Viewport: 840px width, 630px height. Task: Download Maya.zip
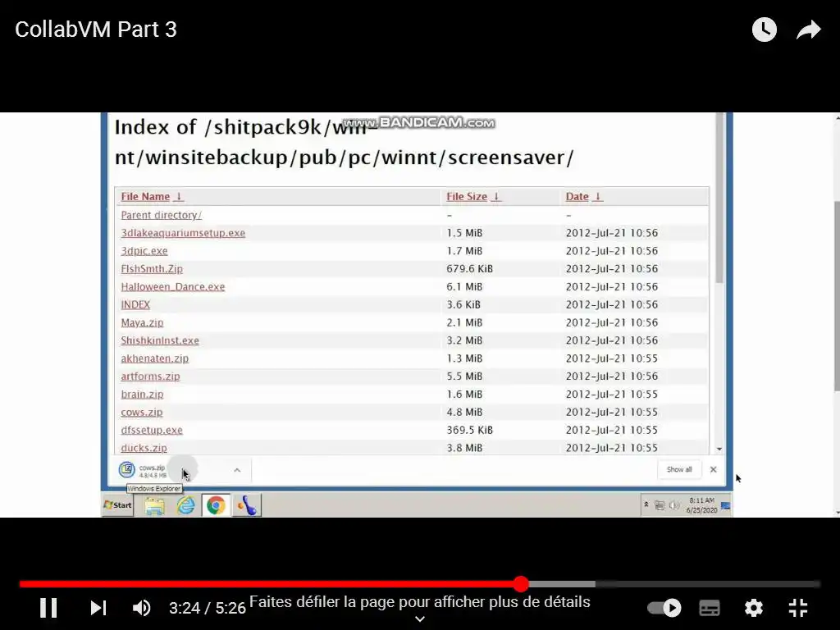point(142,322)
